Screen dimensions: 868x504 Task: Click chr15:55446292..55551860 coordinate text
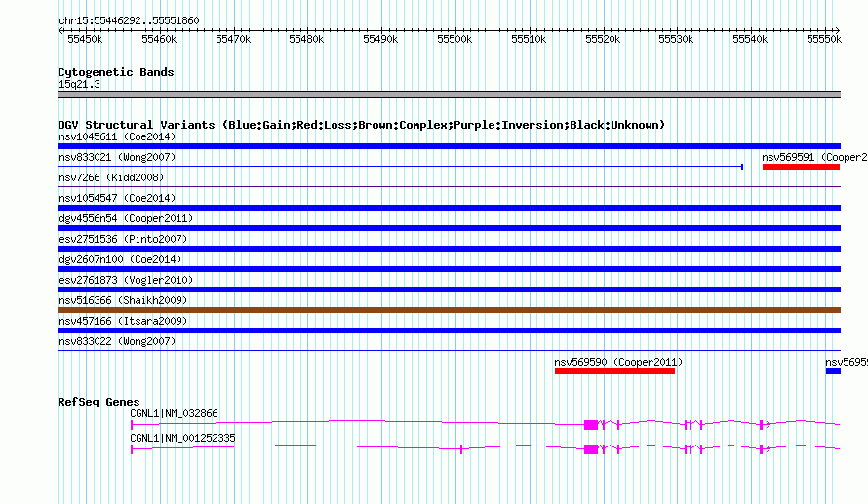click(x=129, y=20)
